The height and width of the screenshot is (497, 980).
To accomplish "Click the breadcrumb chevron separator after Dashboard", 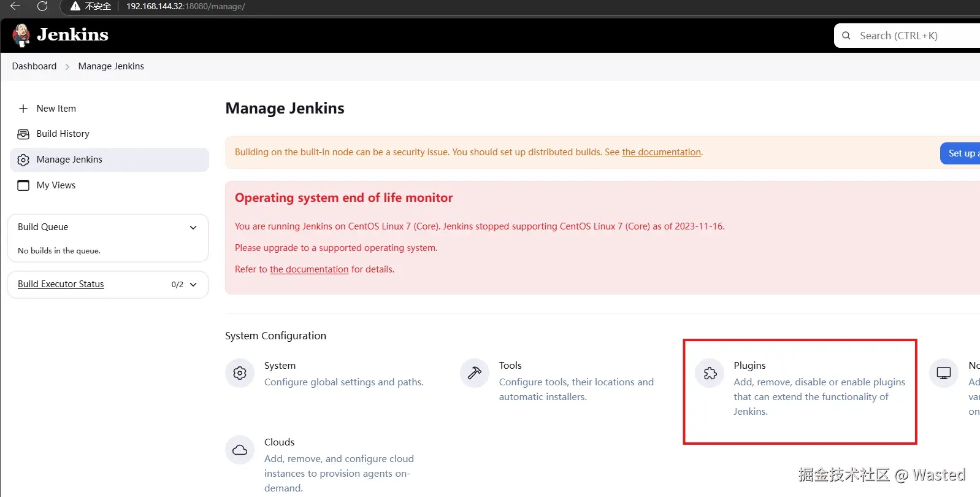I will click(67, 66).
